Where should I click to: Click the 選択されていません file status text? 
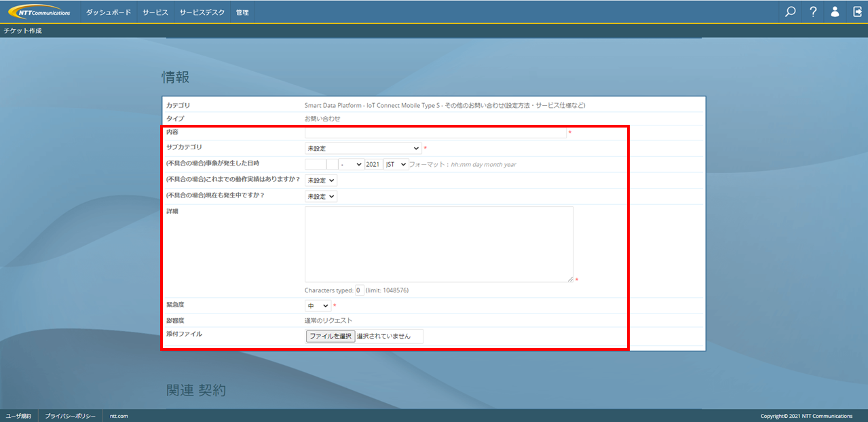coord(383,336)
